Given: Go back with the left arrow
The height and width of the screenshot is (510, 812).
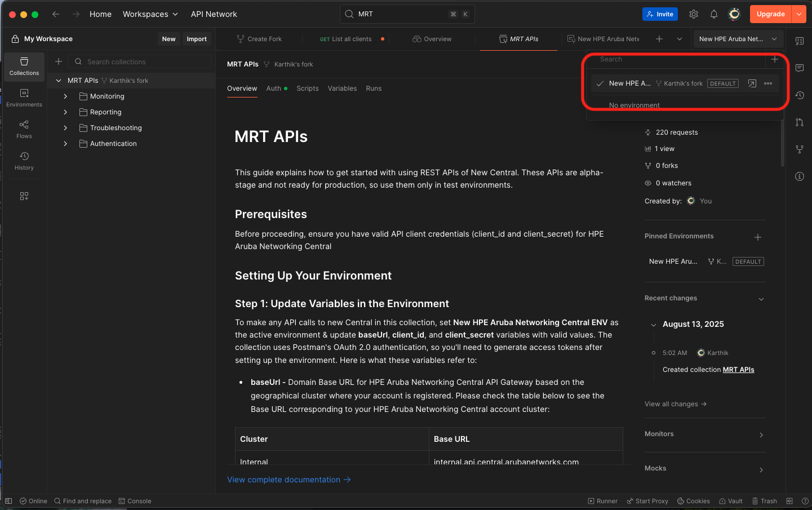Looking at the screenshot, I should (56, 14).
